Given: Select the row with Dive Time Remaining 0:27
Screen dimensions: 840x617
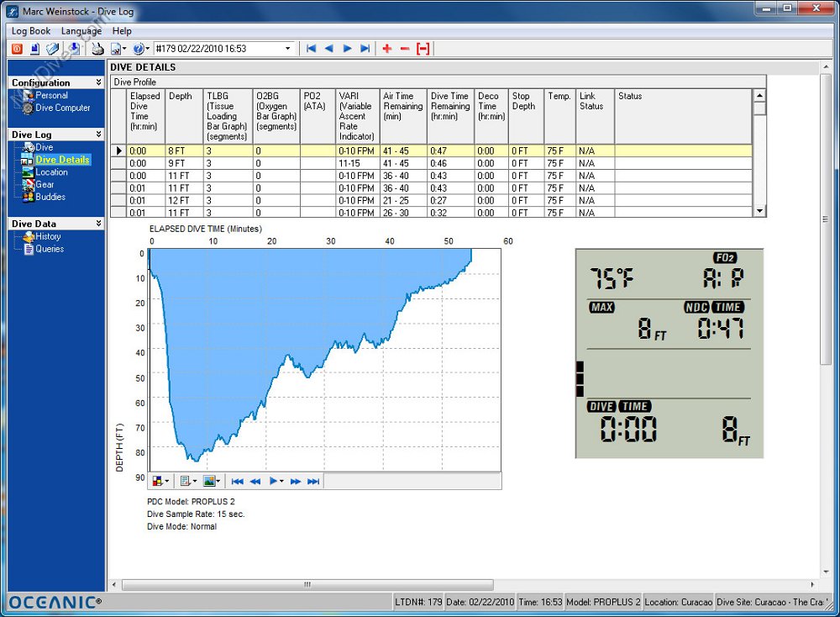Looking at the screenshot, I should (x=431, y=201).
